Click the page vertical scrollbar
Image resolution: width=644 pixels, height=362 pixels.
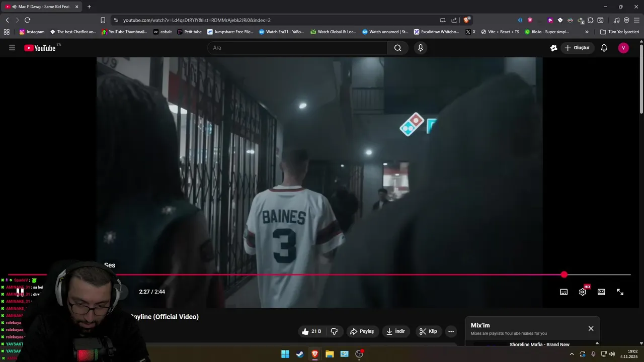tap(641, 78)
